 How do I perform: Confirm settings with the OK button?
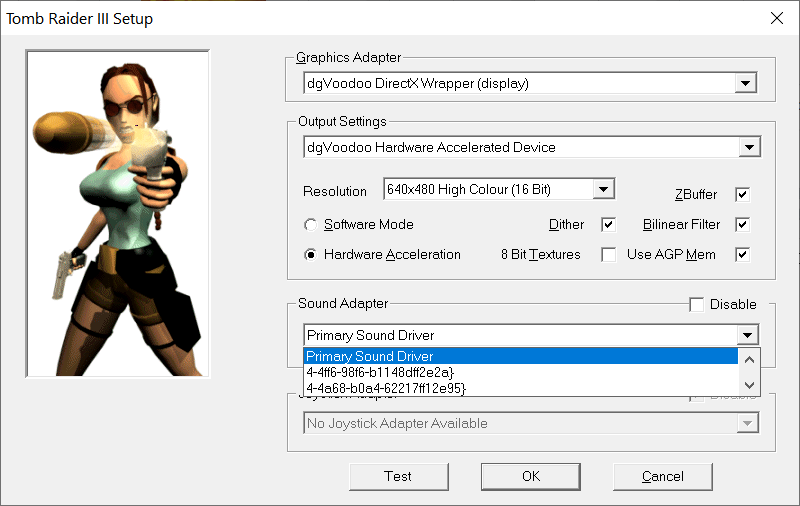pyautogui.click(x=531, y=476)
